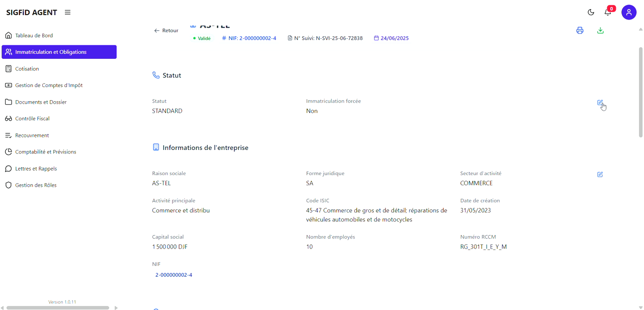This screenshot has width=644, height=310.
Task: Open the user profile avatar
Action: (x=628, y=12)
